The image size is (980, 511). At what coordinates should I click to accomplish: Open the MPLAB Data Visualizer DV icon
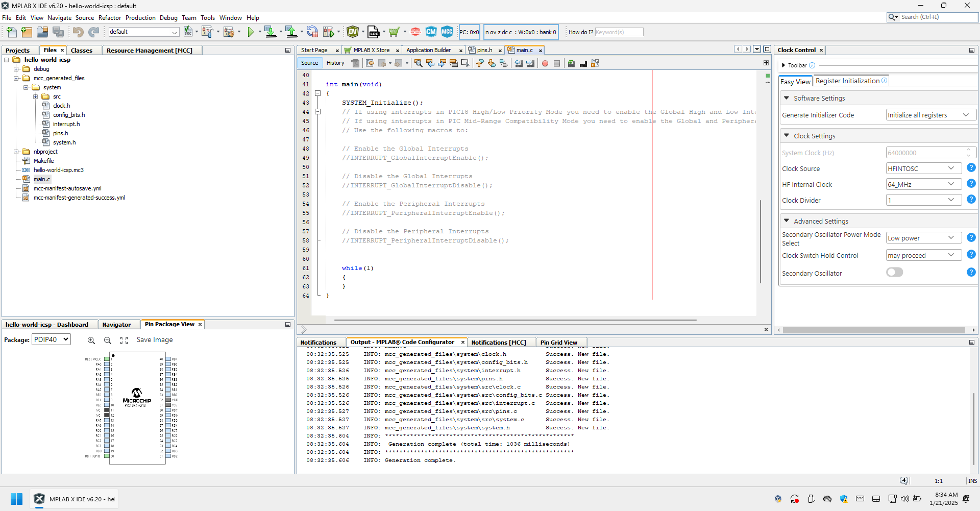353,32
